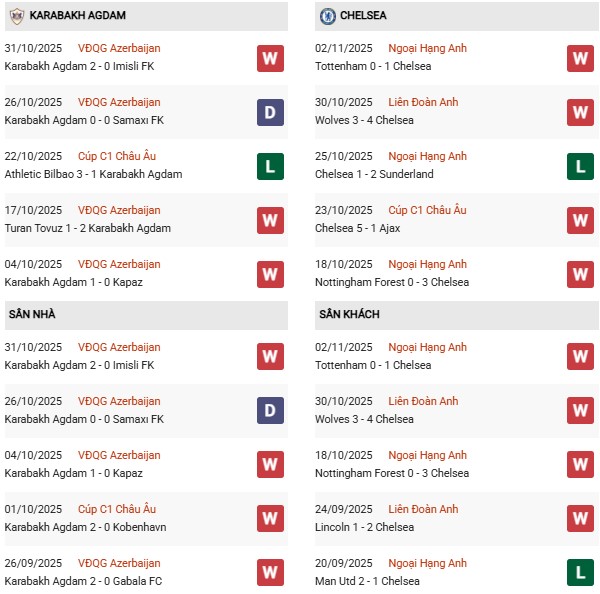
Task: Click the W badge for Lincoln match
Action: click(580, 519)
